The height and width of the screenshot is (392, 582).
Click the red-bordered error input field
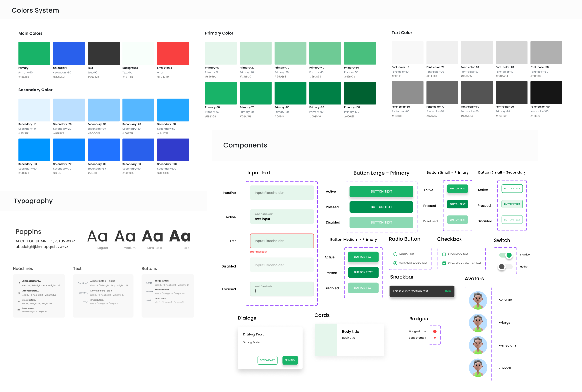click(x=282, y=241)
